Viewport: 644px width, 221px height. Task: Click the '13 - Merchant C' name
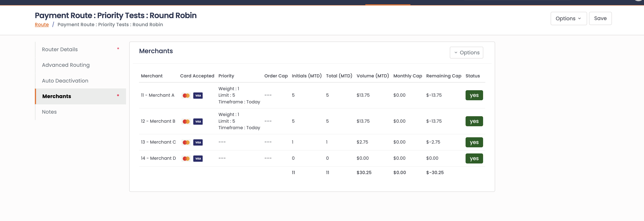pyautogui.click(x=158, y=142)
